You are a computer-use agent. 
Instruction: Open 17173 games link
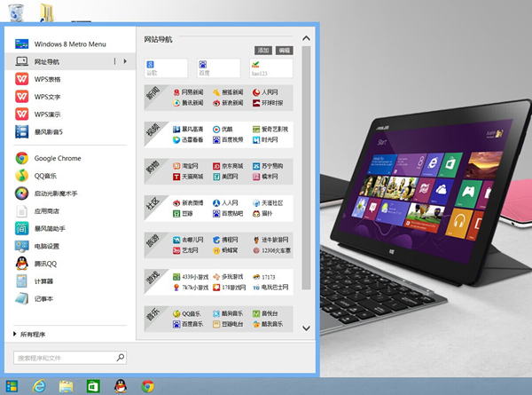point(264,277)
